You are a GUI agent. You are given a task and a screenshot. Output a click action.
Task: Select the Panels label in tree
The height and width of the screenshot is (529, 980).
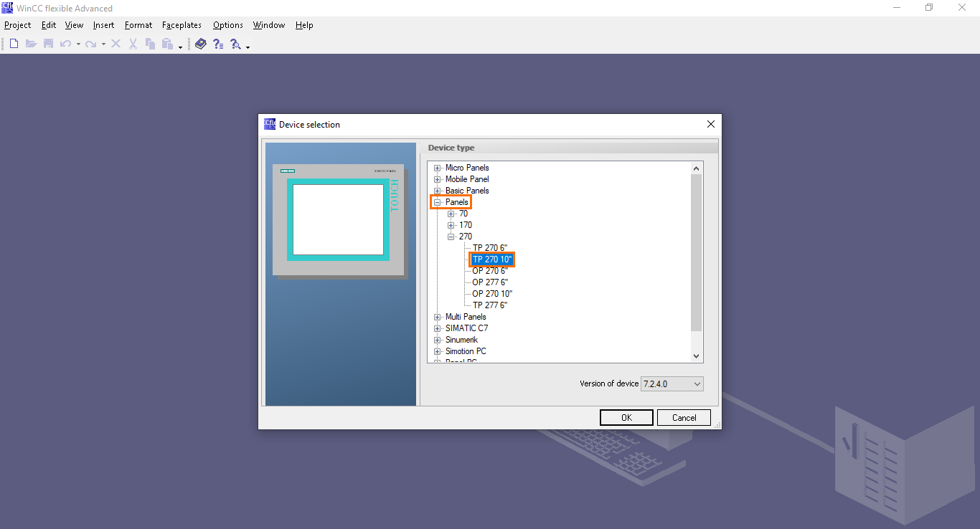[x=457, y=202]
